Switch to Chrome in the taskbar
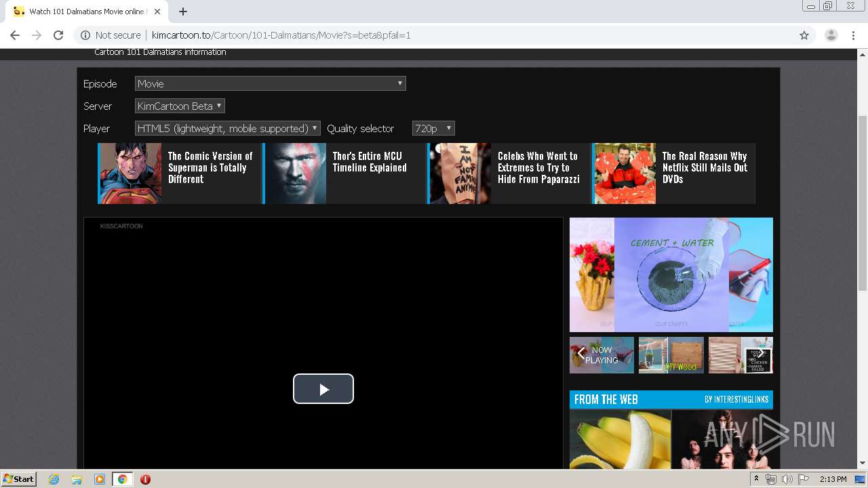The width and height of the screenshot is (868, 488). click(x=123, y=479)
